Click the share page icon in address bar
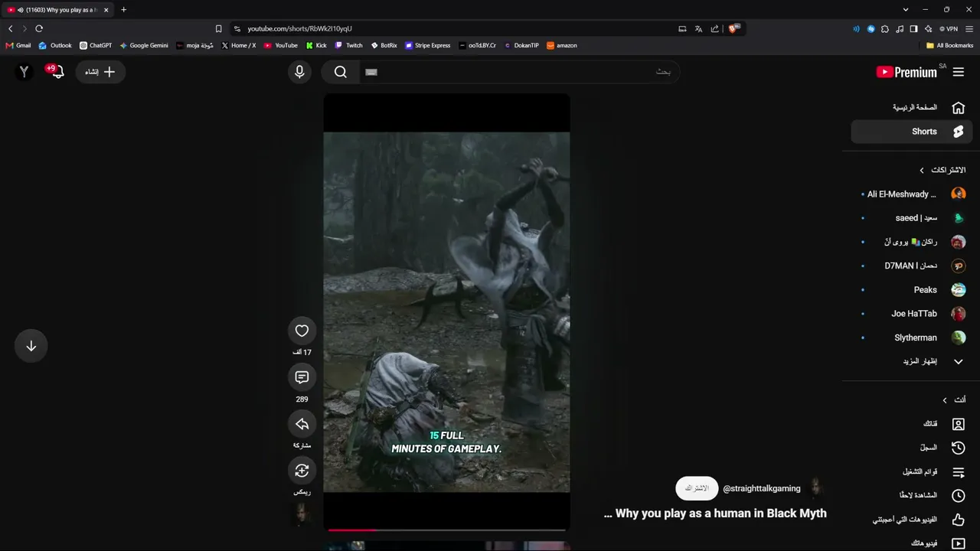 (714, 29)
